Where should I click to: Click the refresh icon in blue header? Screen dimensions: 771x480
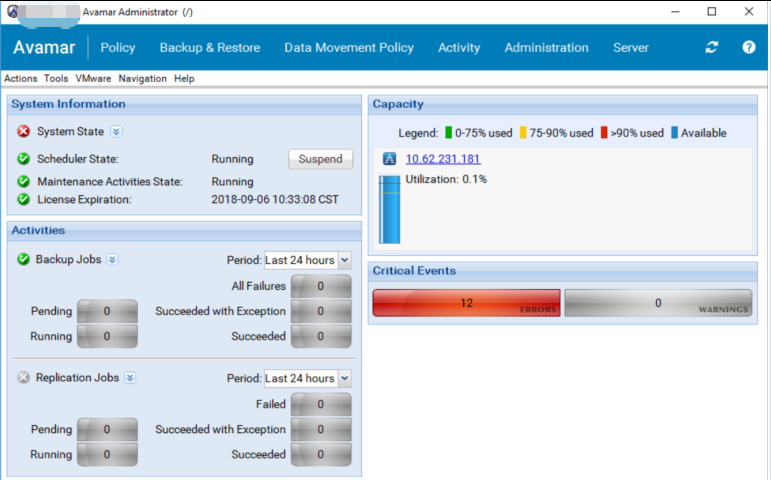(x=712, y=47)
